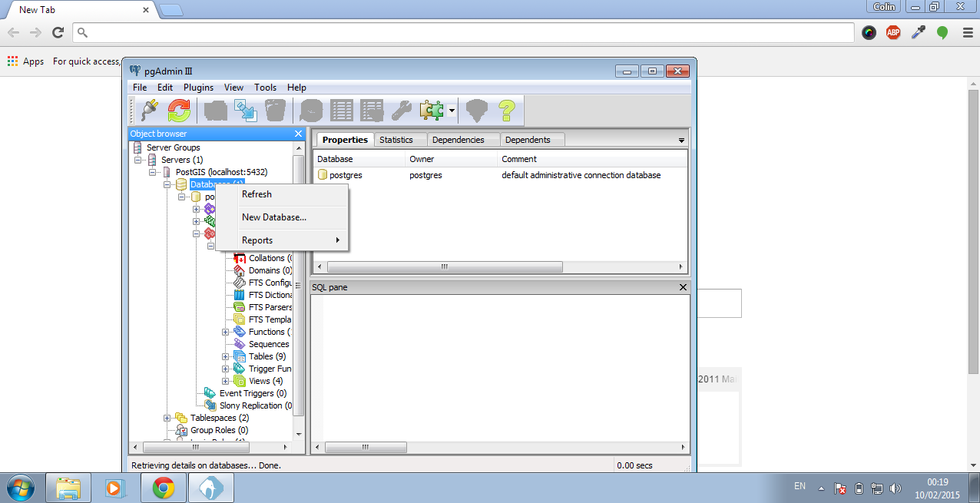Expand the Functions tree node
980x503 pixels.
[225, 332]
